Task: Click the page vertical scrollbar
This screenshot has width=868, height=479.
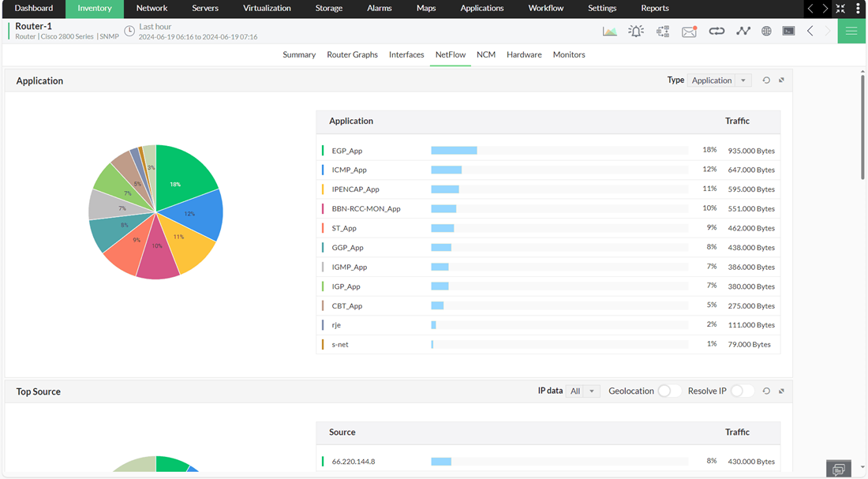Action: pyautogui.click(x=862, y=127)
